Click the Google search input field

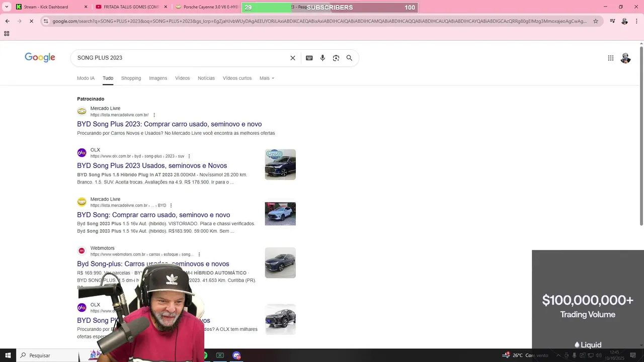pyautogui.click(x=181, y=58)
